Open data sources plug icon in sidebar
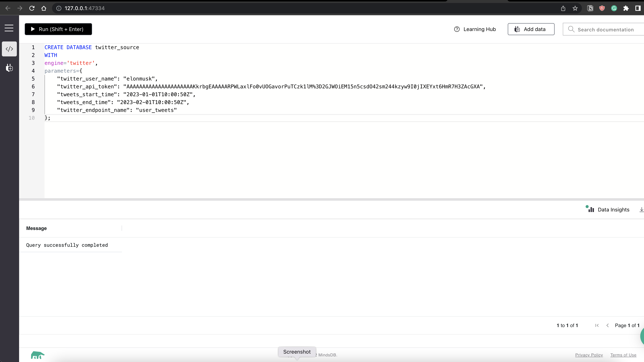The width and height of the screenshot is (644, 362). click(x=9, y=68)
